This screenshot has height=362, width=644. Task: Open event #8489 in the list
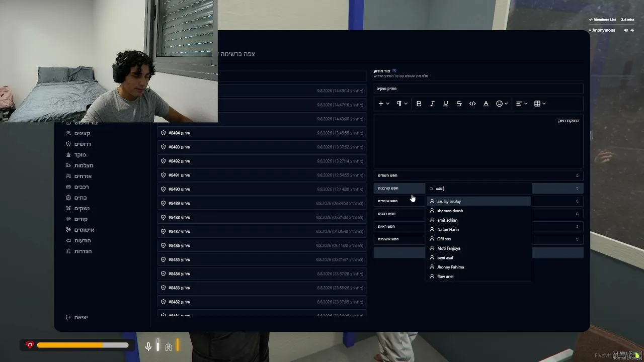pyautogui.click(x=262, y=203)
